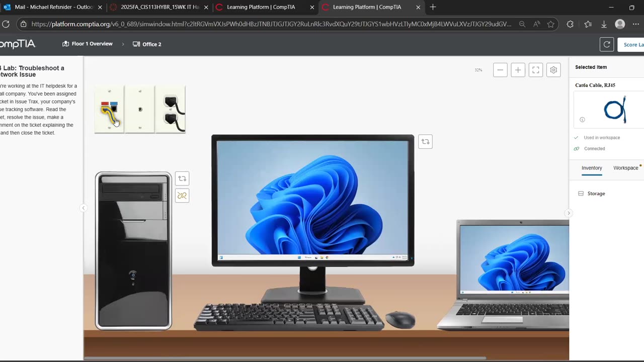Image resolution: width=644 pixels, height=362 pixels.
Task: Collapse the right inventory panel arrow
Action: click(569, 213)
